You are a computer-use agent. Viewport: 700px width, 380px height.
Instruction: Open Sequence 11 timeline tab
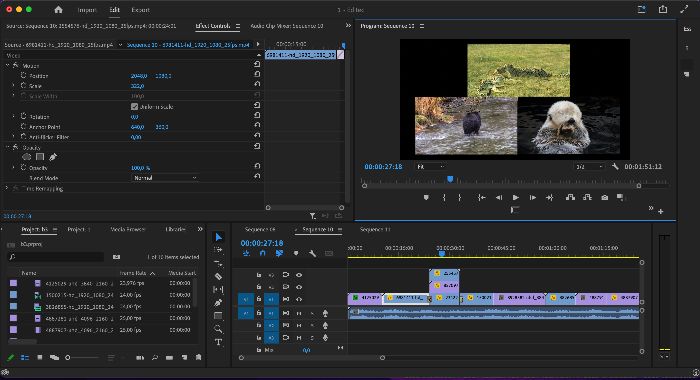pyautogui.click(x=375, y=230)
